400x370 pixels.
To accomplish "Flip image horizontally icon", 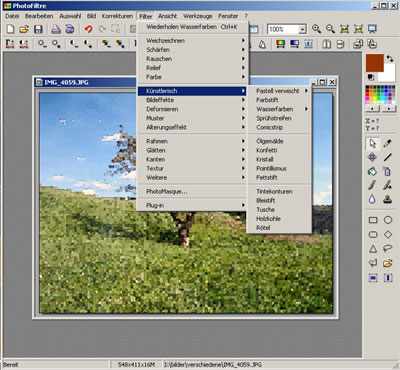I will pos(326,44).
